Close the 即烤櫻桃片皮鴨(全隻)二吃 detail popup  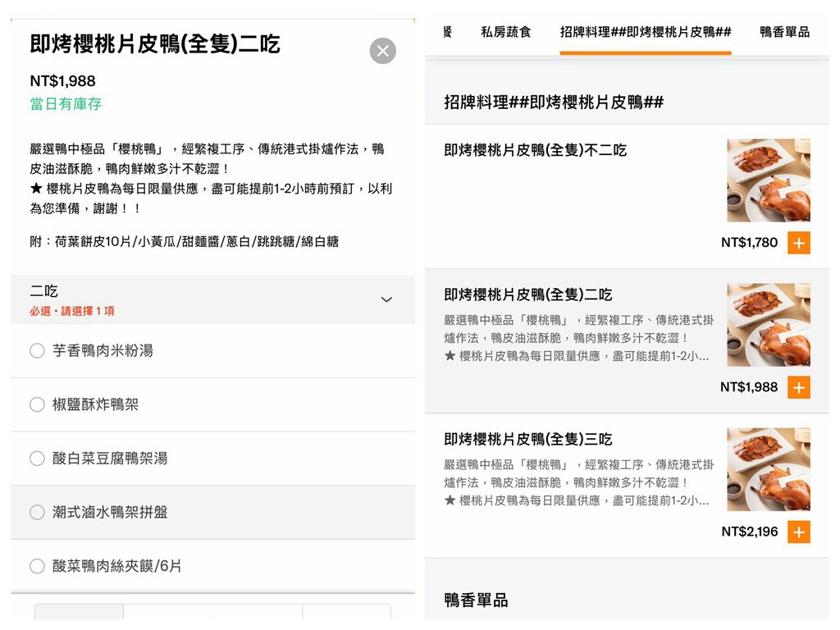(382, 50)
